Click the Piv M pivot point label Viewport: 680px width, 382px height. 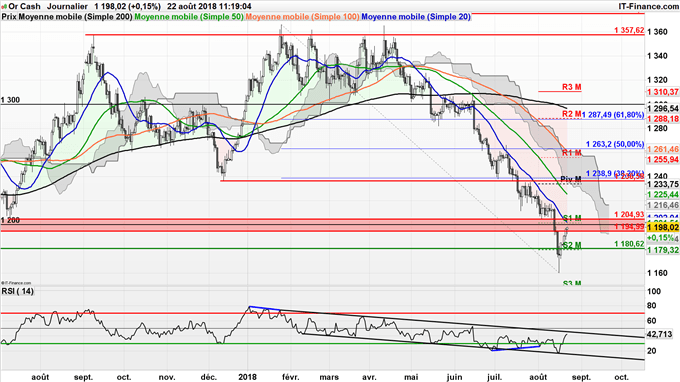click(x=571, y=179)
